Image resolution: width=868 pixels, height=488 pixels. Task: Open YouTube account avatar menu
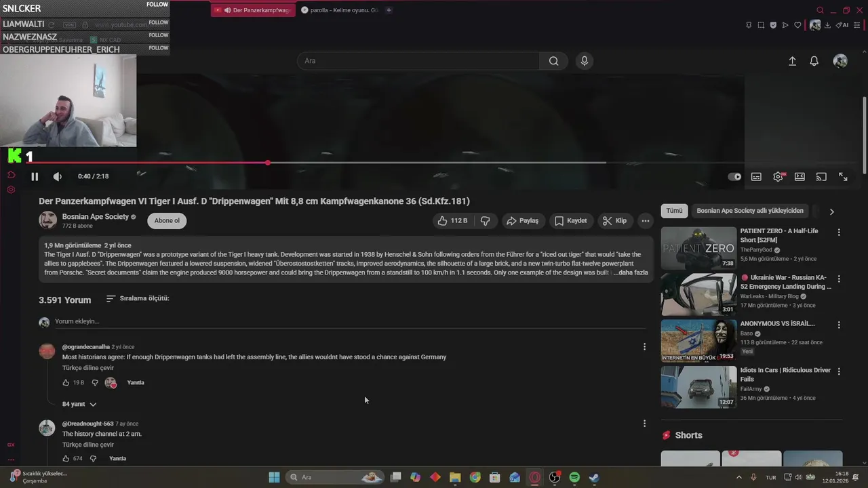[x=840, y=61]
